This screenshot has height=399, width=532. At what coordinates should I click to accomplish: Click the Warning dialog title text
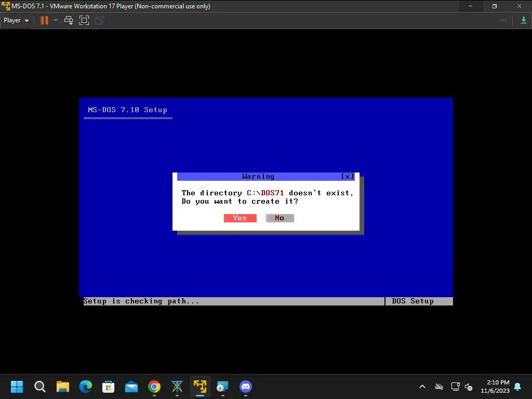(x=258, y=176)
